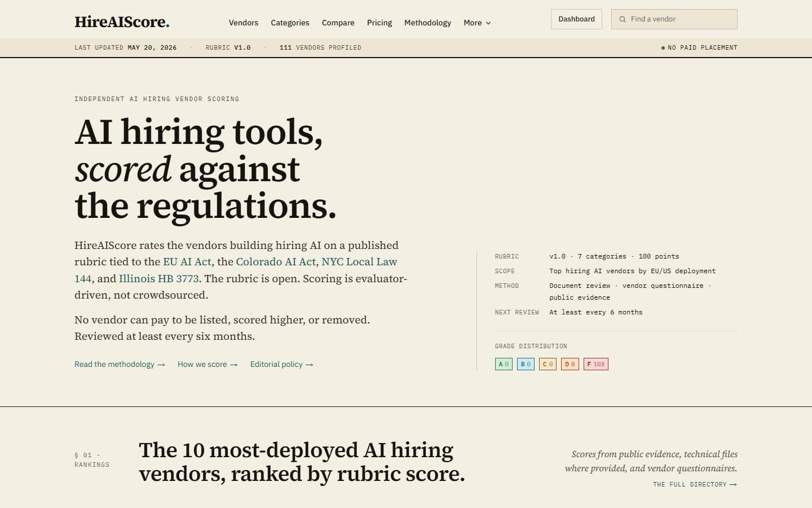Click the 'At least every 6 months' value

click(596, 312)
